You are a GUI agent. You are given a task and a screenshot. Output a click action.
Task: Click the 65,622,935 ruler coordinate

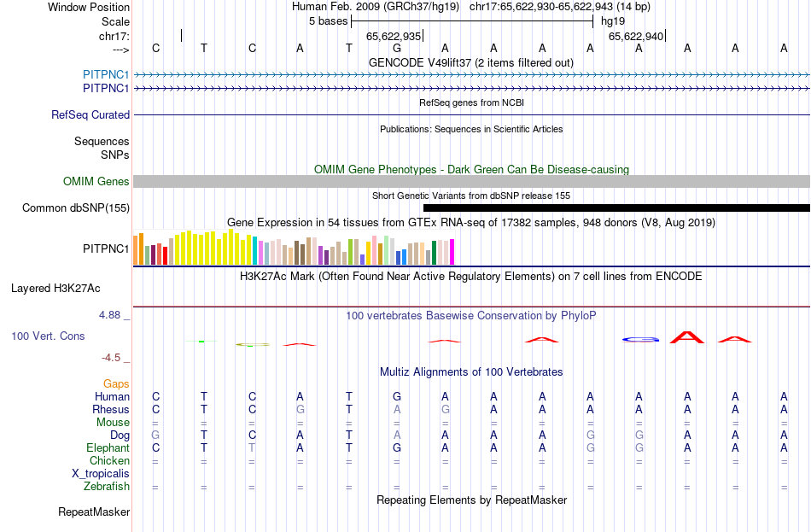pyautogui.click(x=394, y=36)
